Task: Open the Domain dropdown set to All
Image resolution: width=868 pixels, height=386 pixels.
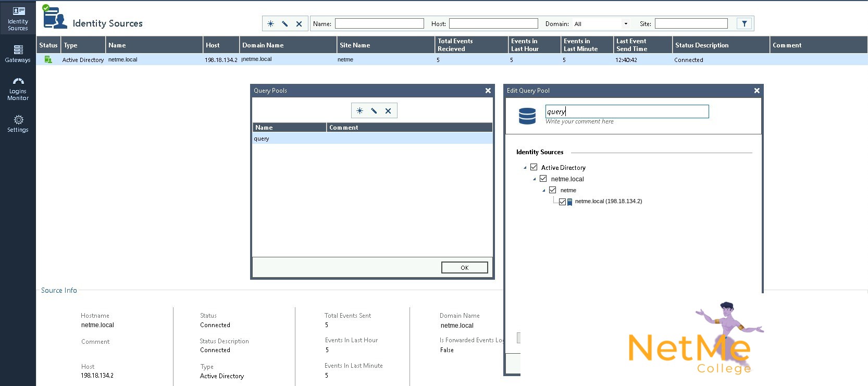Action: click(x=601, y=24)
